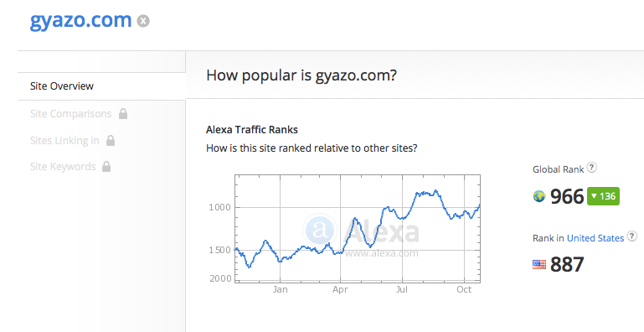Click the lock icon next to Sites Linking In

point(110,141)
